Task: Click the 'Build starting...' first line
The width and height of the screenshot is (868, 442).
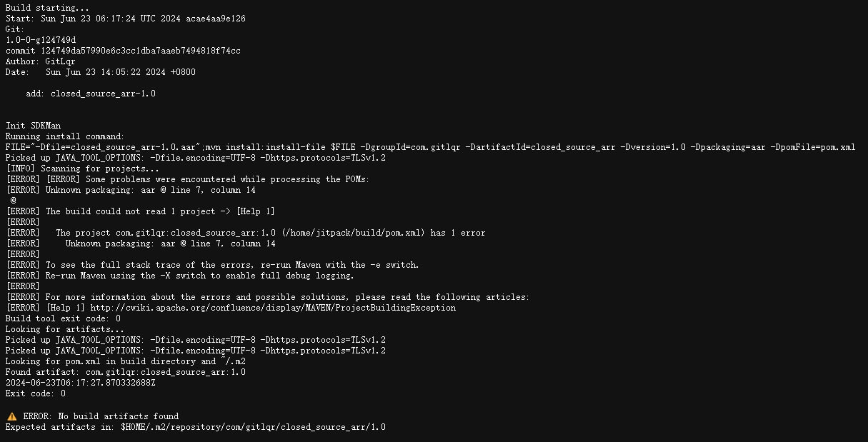Action: point(48,8)
